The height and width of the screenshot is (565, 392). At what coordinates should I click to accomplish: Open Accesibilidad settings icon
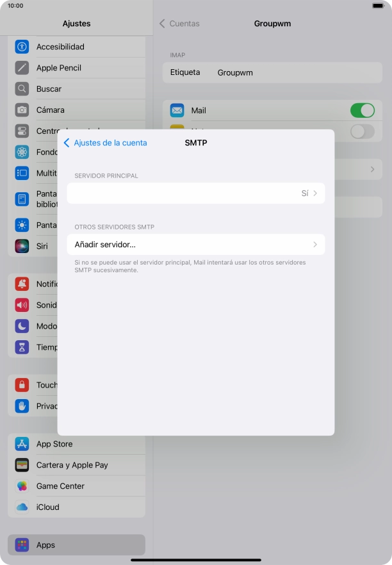(22, 47)
